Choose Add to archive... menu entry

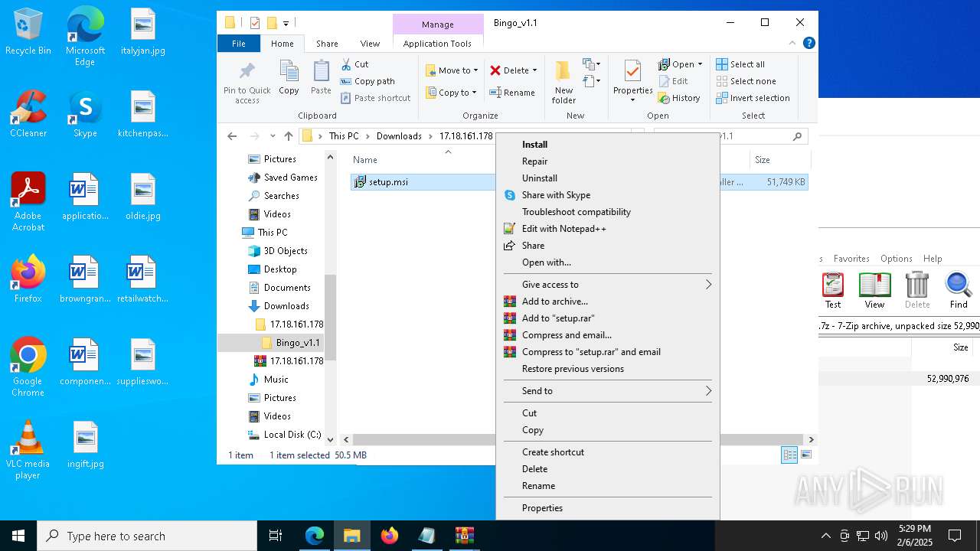point(607,302)
